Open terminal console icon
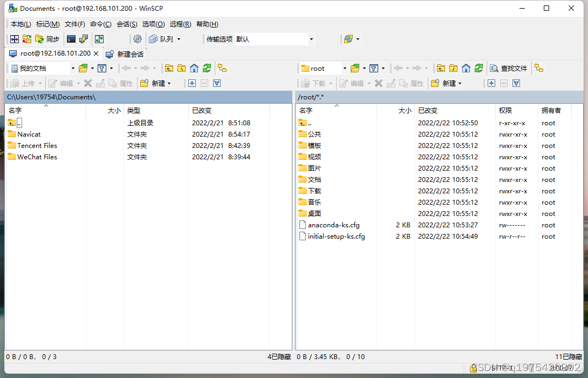This screenshot has height=378, width=588. tap(71, 39)
